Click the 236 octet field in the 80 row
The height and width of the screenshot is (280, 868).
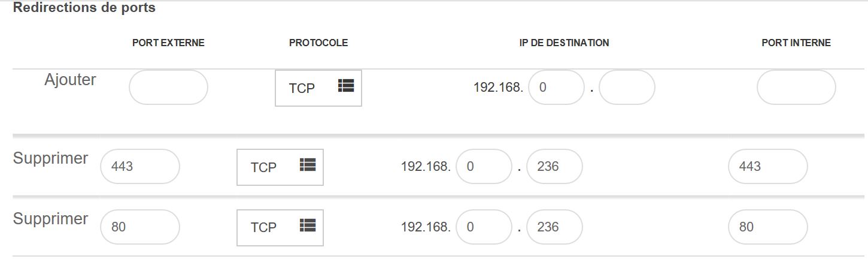(x=554, y=227)
